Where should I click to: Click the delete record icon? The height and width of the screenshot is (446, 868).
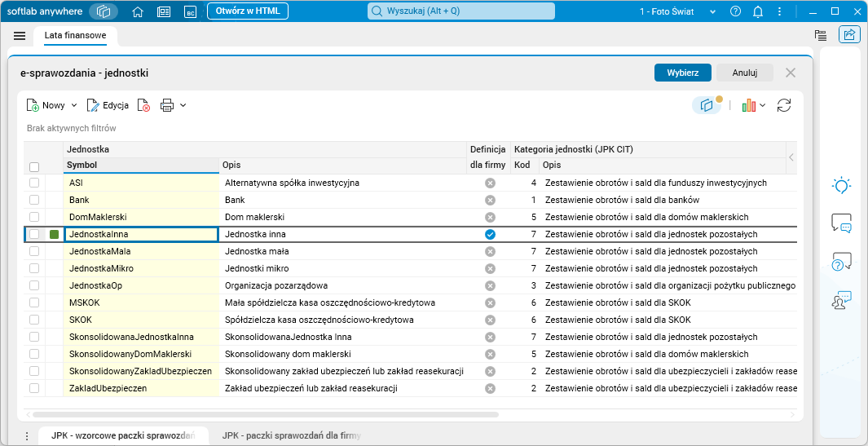[x=143, y=105]
